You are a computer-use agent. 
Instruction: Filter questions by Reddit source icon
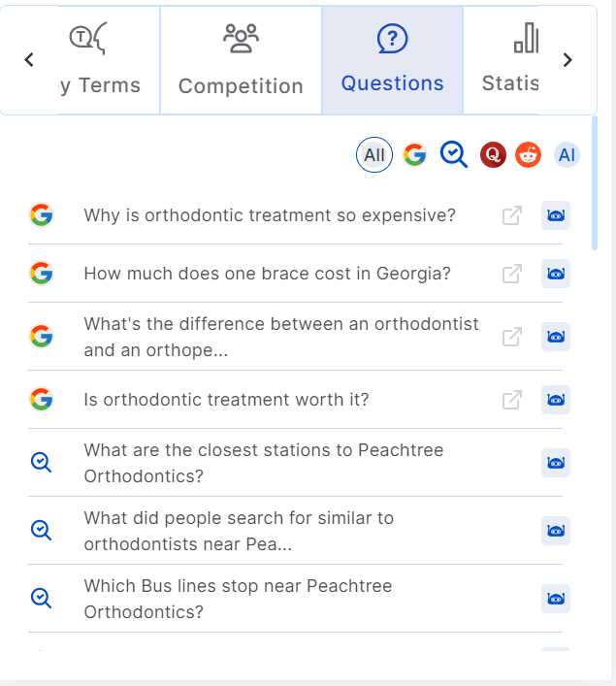pos(528,154)
